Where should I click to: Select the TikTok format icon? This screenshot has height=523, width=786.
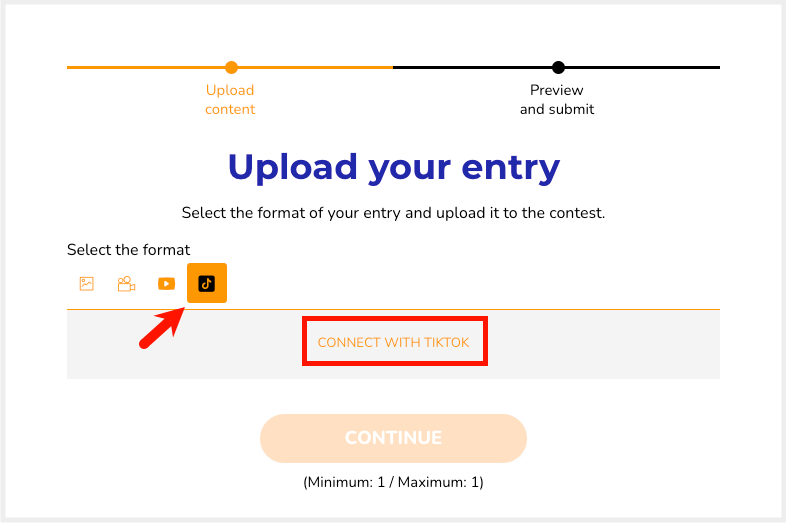pos(207,283)
